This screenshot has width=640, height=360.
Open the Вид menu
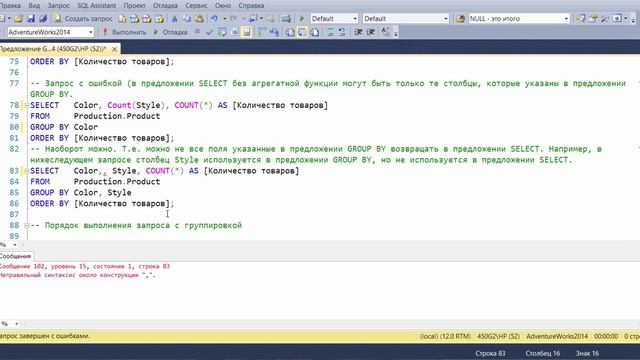click(34, 6)
